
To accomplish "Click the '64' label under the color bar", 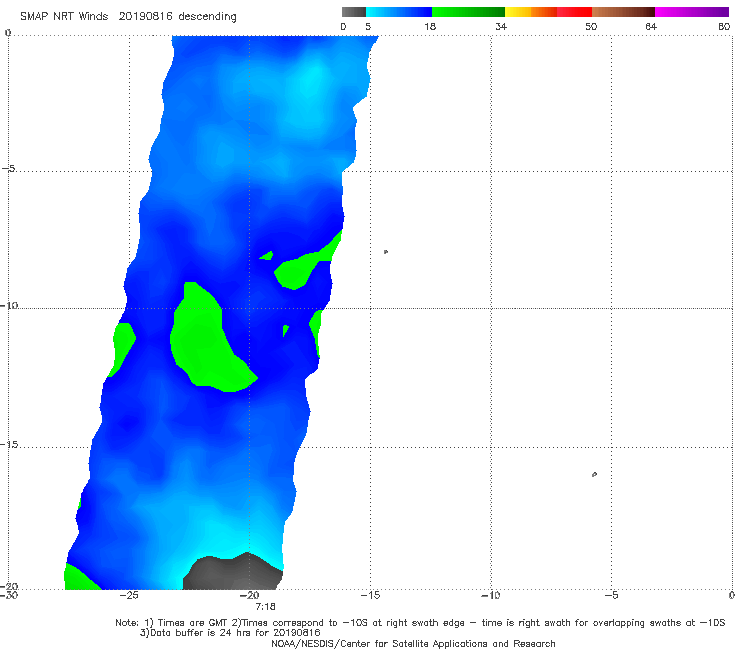I will (651, 26).
